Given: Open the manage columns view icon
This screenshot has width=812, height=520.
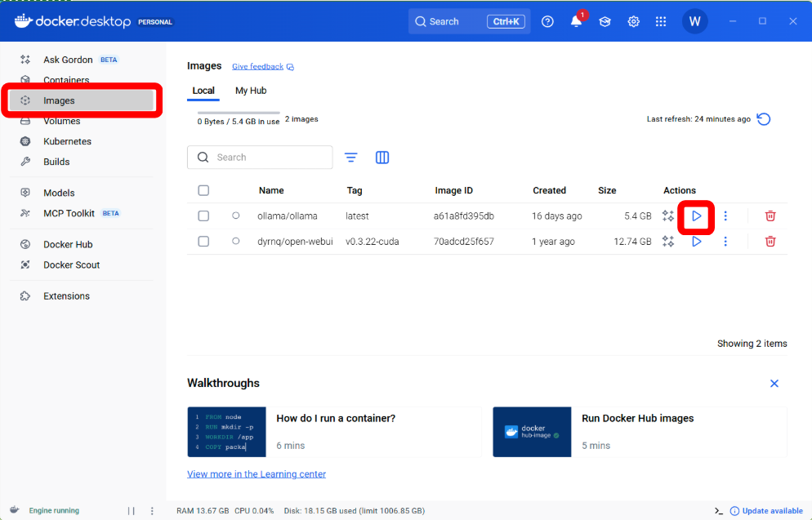Looking at the screenshot, I should (381, 158).
